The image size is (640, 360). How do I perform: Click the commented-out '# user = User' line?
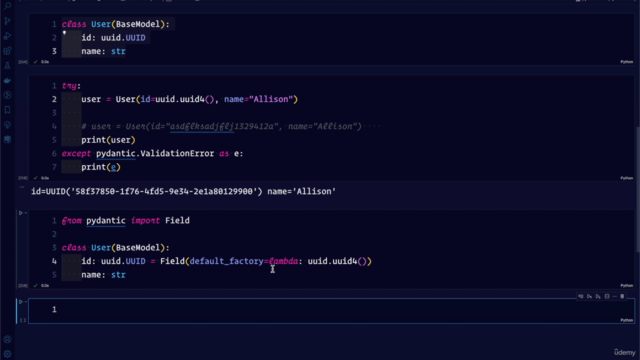(x=221, y=126)
